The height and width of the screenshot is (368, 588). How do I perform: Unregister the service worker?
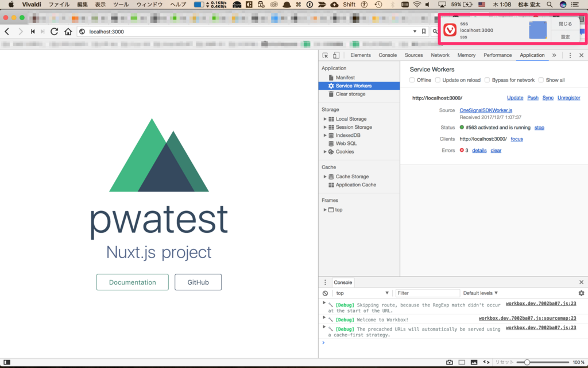[568, 98]
